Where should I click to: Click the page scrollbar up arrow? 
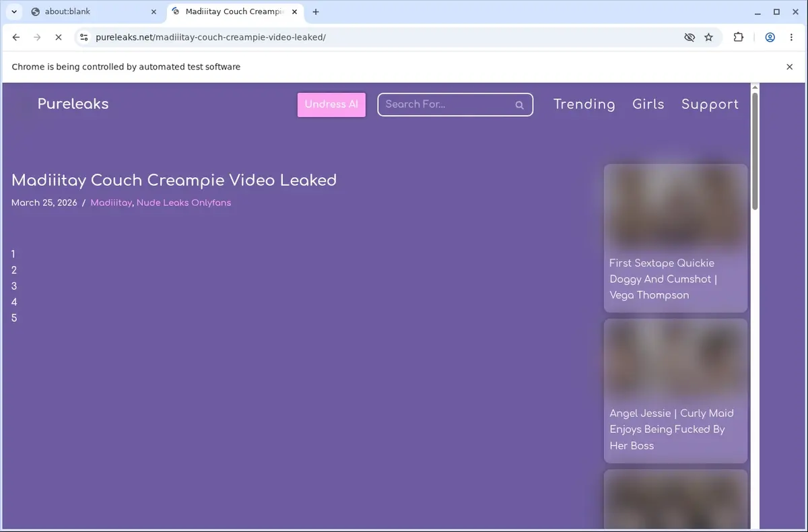click(x=755, y=87)
